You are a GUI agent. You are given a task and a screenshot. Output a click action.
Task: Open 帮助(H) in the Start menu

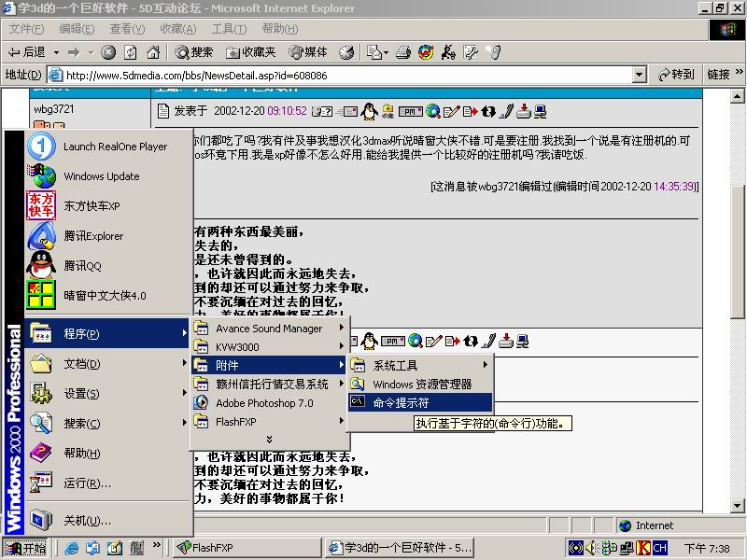click(x=108, y=453)
